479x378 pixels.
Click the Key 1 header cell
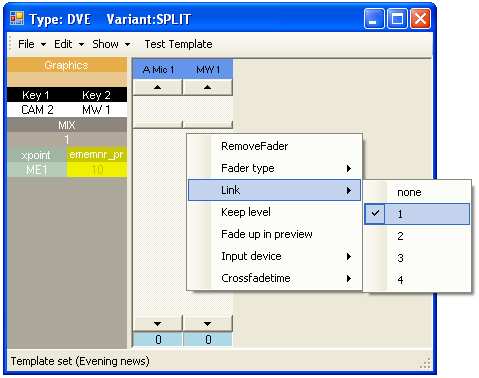36,95
